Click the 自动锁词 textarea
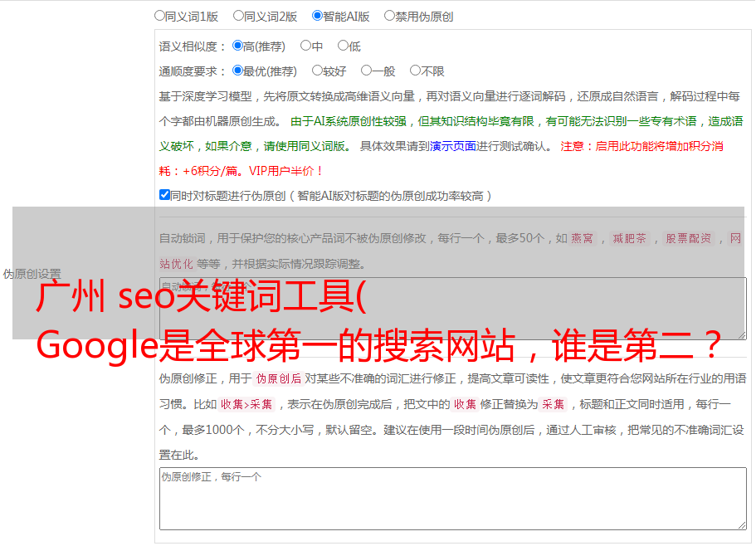Image resolution: width=756 pixels, height=546 pixels. (453, 309)
